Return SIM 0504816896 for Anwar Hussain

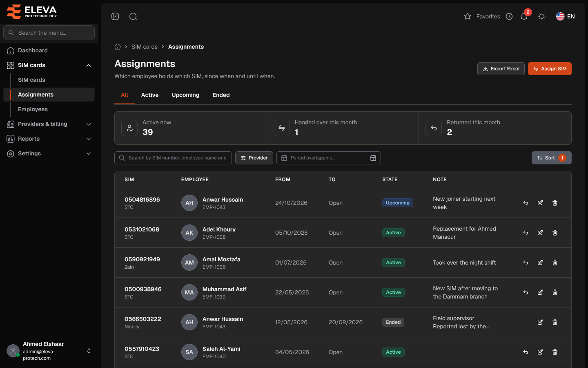click(526, 203)
